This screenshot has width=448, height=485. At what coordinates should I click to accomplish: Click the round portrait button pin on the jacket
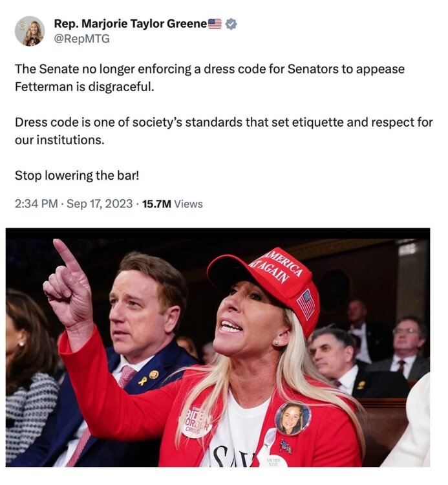point(292,418)
